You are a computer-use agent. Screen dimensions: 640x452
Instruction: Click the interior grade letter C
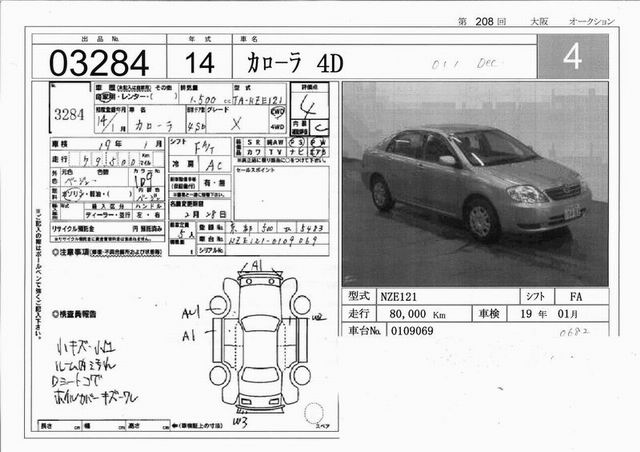(322, 129)
